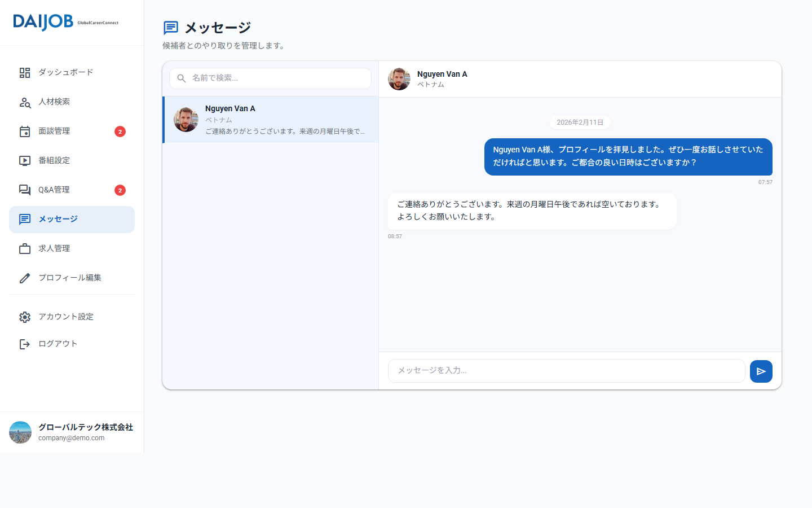Image resolution: width=812 pixels, height=508 pixels.
Task: Click inside the メッセージを入力 input field
Action: [566, 371]
